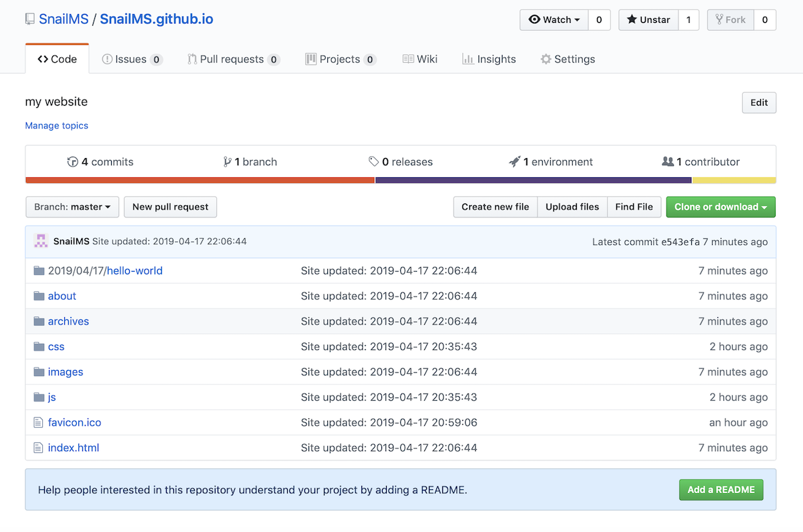Image resolution: width=803 pixels, height=532 pixels.
Task: Open the commit message in the css row
Action: click(x=389, y=347)
